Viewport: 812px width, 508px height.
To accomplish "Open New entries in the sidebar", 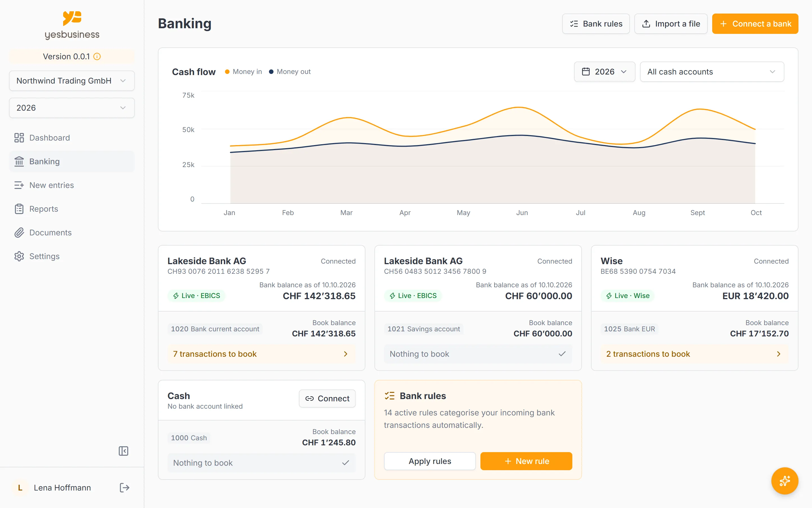I will click(x=72, y=185).
